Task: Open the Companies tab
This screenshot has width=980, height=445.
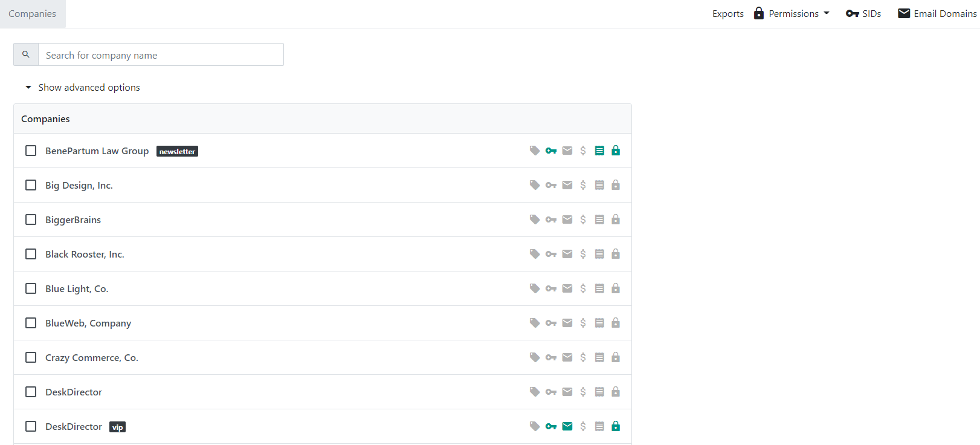Action: point(33,14)
